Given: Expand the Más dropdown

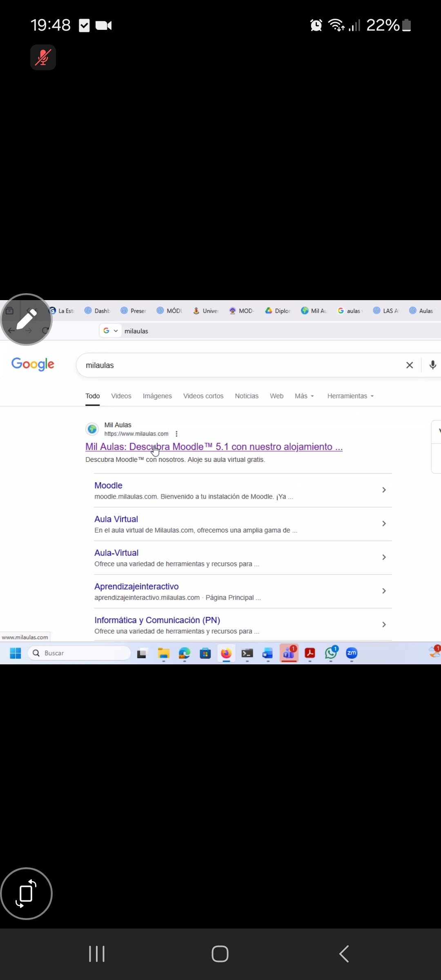Looking at the screenshot, I should [304, 396].
